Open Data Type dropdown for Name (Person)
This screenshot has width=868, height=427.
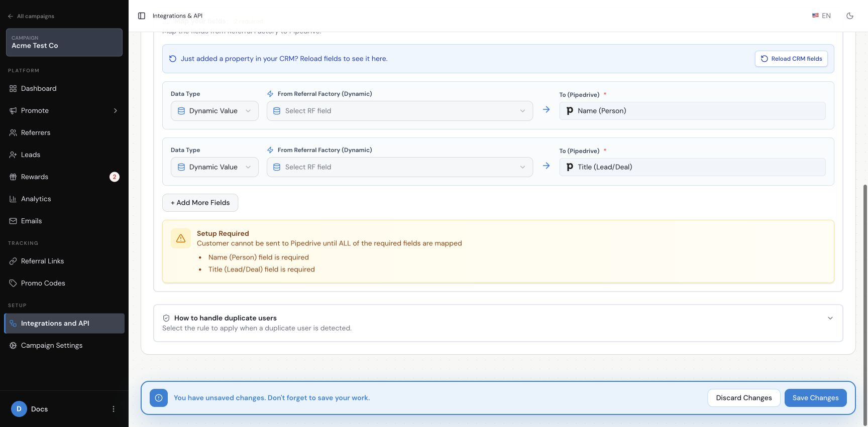pos(214,111)
